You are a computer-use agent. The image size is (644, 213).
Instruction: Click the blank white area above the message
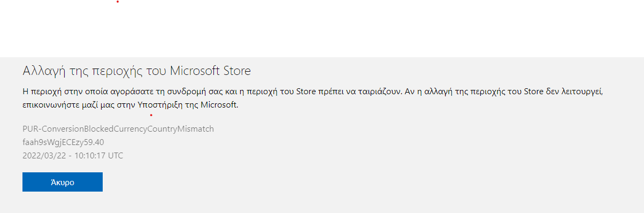point(322,28)
